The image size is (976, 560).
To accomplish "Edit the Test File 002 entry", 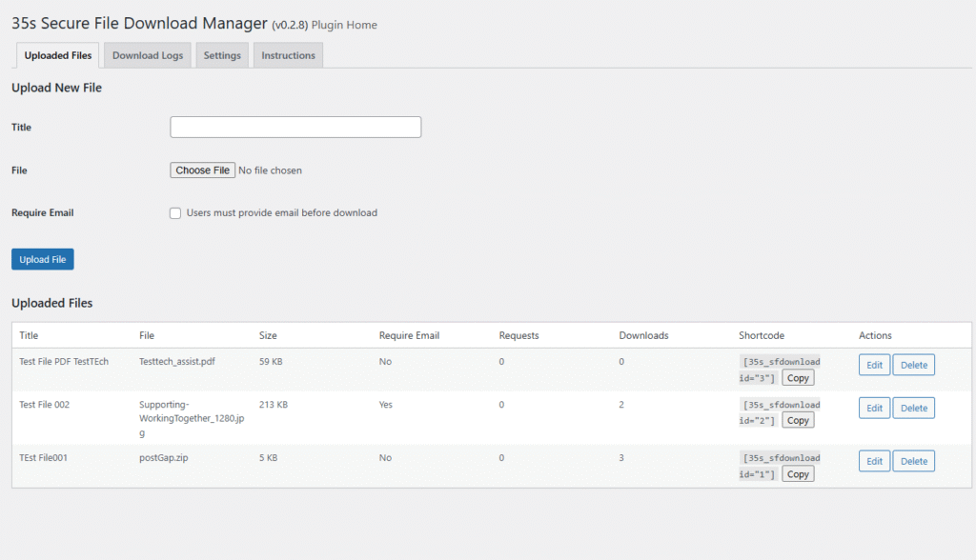I will 874,408.
